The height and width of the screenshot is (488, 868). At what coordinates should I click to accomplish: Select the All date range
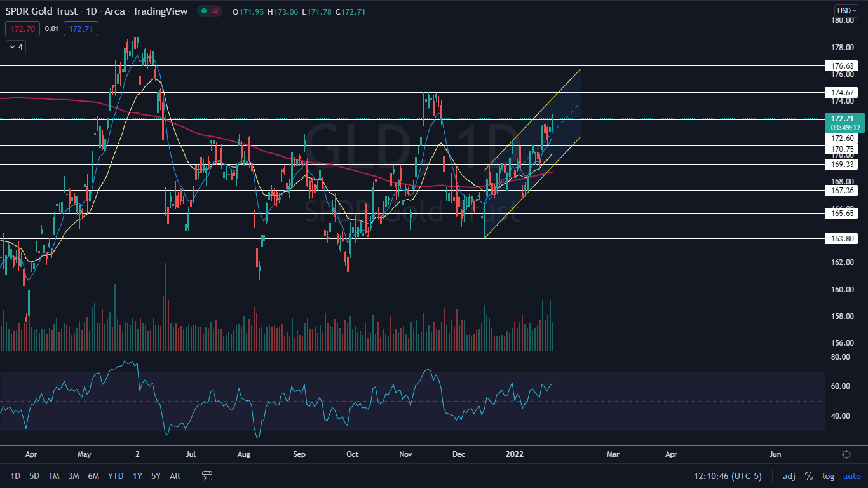175,476
